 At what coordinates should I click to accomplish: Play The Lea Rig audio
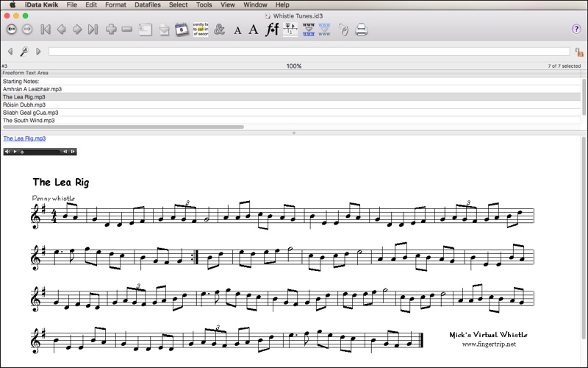click(x=15, y=152)
